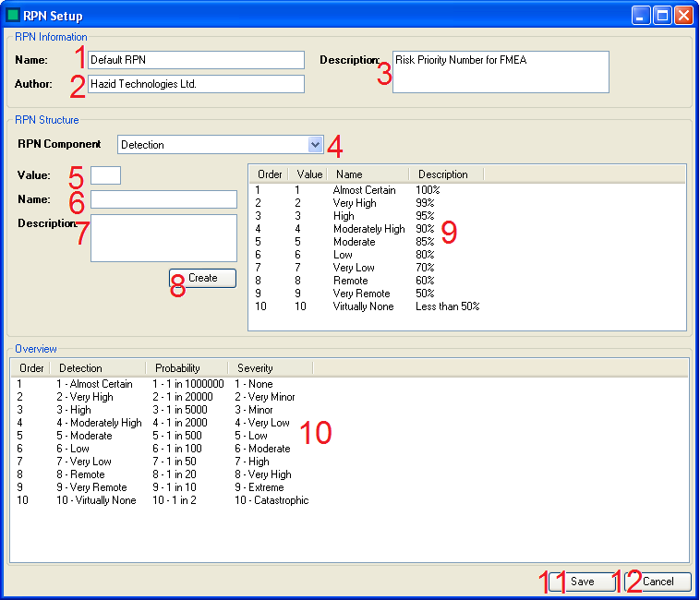Click the Severity column header in Overview
Screen dimensions: 700x600
[x=255, y=368]
